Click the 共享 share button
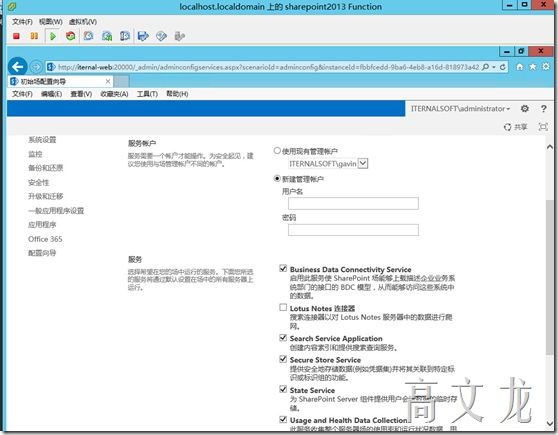Image resolution: width=558 pixels, height=435 pixels. tap(516, 127)
